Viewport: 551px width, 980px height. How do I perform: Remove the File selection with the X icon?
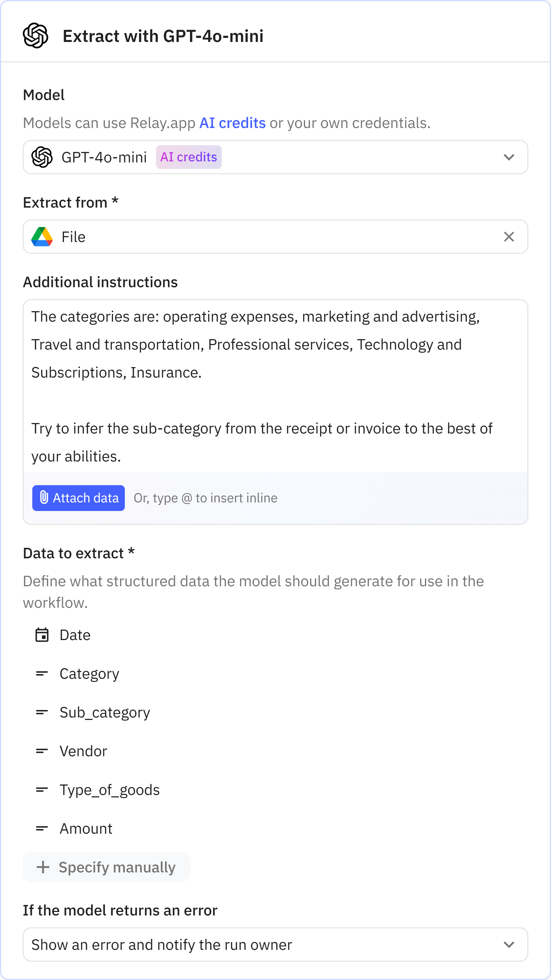(x=509, y=237)
